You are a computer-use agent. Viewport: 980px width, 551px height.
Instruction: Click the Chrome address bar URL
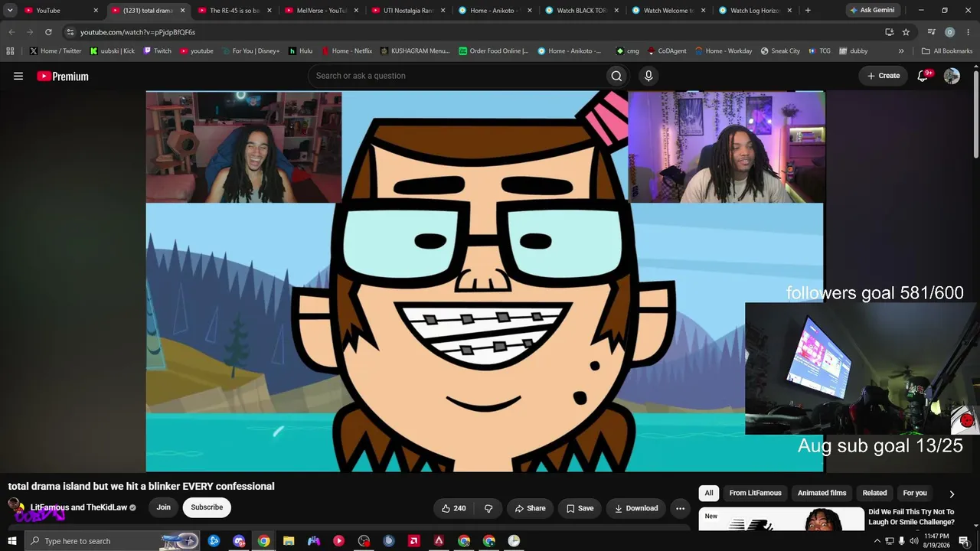pyautogui.click(x=138, y=32)
